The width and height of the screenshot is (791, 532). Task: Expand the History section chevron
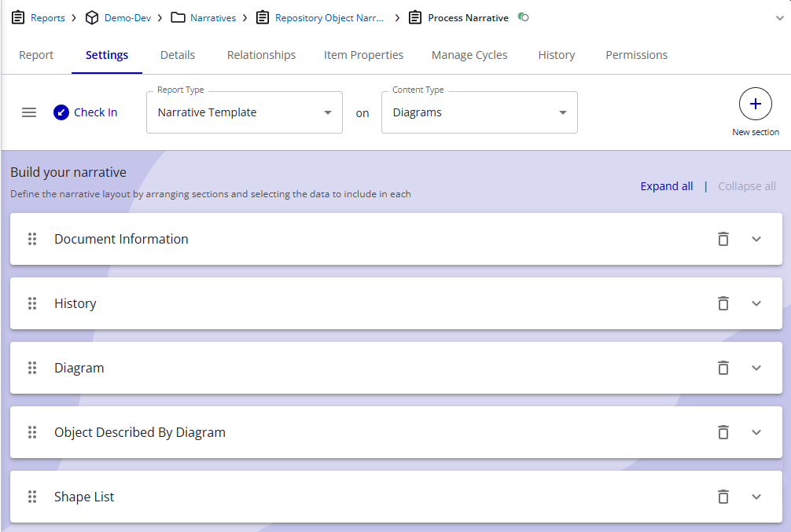756,303
